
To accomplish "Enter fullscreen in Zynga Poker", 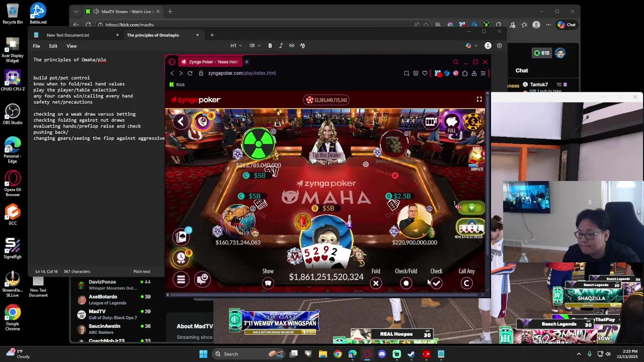I will [x=479, y=100].
